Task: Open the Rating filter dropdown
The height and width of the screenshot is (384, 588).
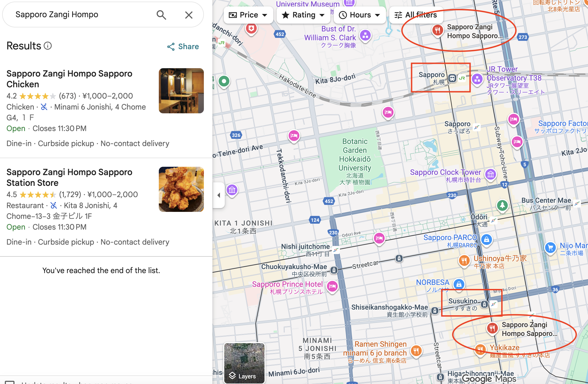Action: coord(303,15)
